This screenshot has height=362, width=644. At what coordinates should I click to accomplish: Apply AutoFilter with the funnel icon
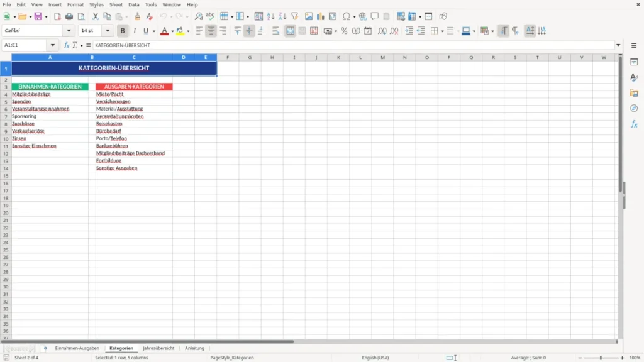pyautogui.click(x=294, y=16)
